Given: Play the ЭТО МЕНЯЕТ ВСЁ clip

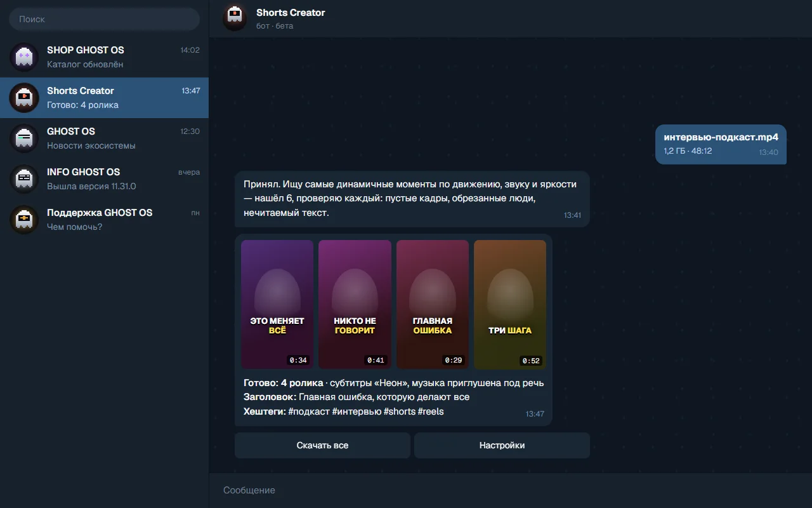Looking at the screenshot, I should (277, 304).
